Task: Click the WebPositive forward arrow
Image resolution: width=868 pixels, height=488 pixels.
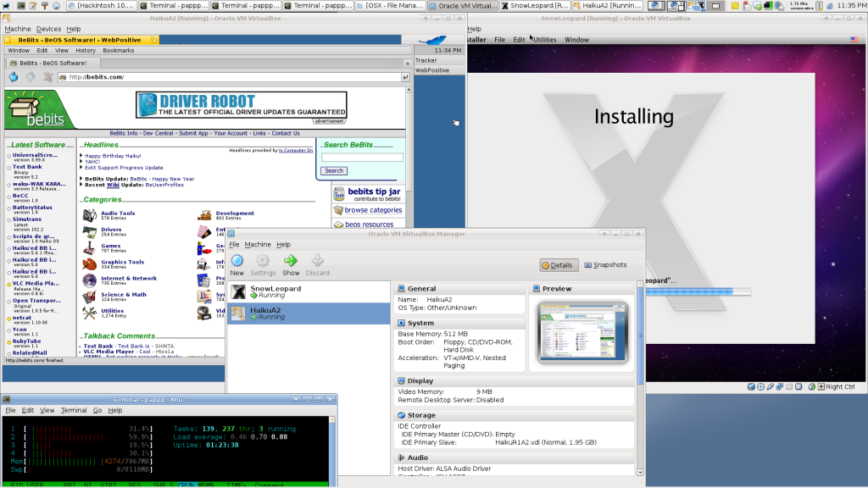Action: pos(31,77)
